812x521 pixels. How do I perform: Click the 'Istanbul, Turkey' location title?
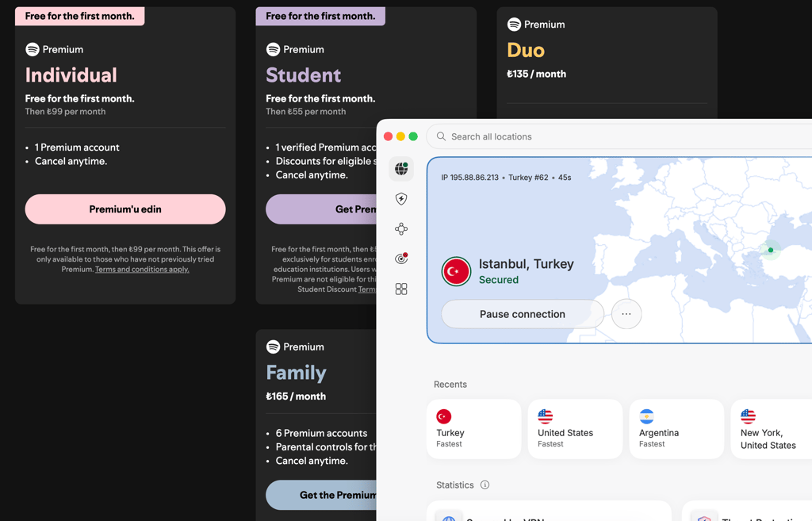[x=527, y=264]
